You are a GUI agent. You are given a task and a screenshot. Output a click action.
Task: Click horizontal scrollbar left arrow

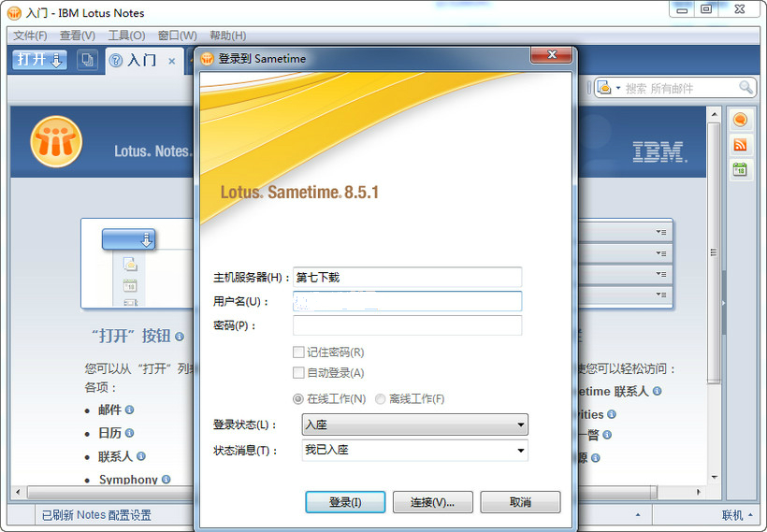coord(18,492)
